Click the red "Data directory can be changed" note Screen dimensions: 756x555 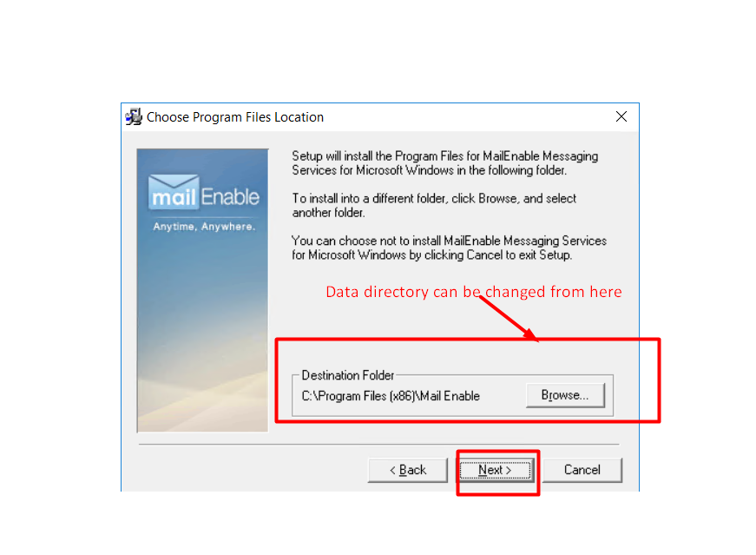pyautogui.click(x=473, y=292)
